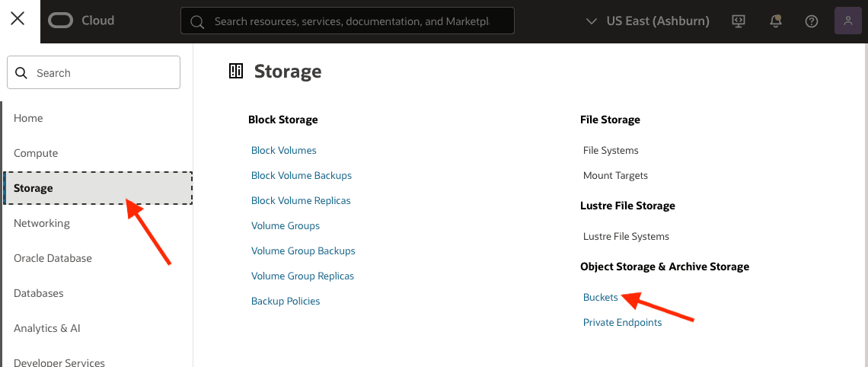Open Backup Policies link
The width and height of the screenshot is (868, 367).
click(x=286, y=301)
